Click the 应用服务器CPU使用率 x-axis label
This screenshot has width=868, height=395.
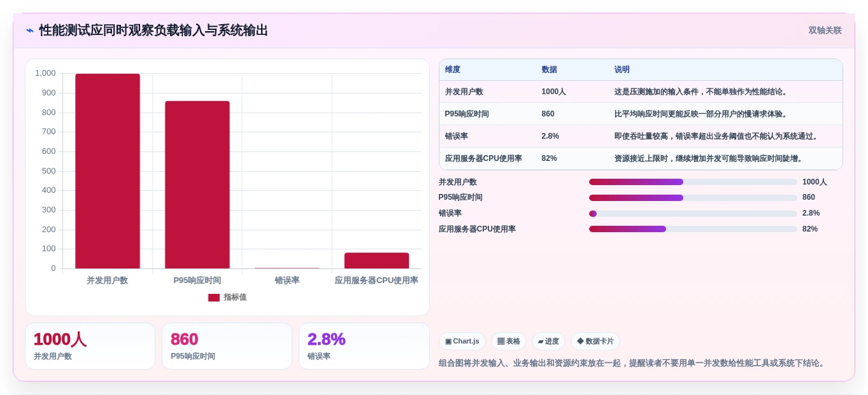point(377,281)
